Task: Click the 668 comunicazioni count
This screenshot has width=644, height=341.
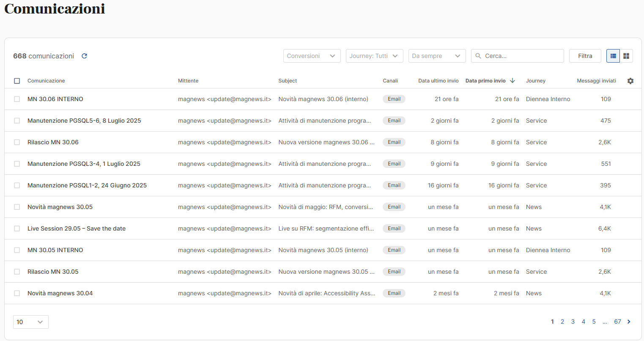Action: coord(44,56)
